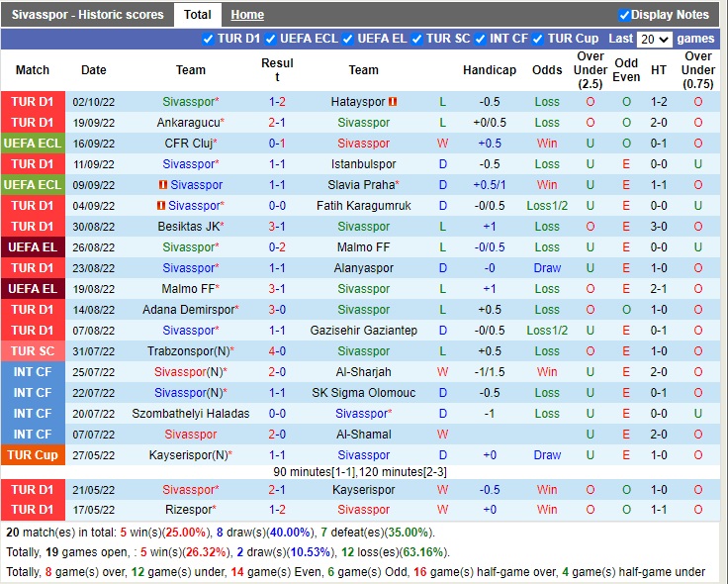This screenshot has height=584, width=728.
Task: Click the 4-0 score of Trabzonspor match
Action: click(277, 351)
